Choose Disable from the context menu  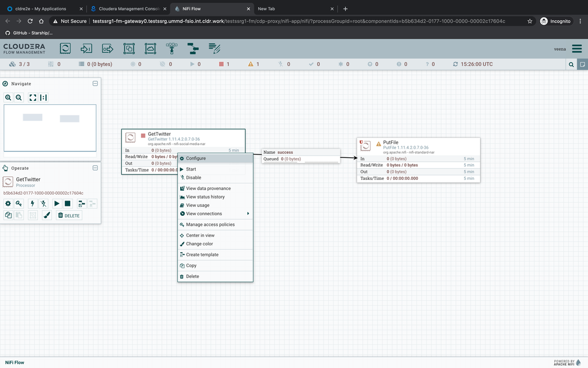[215, 178]
